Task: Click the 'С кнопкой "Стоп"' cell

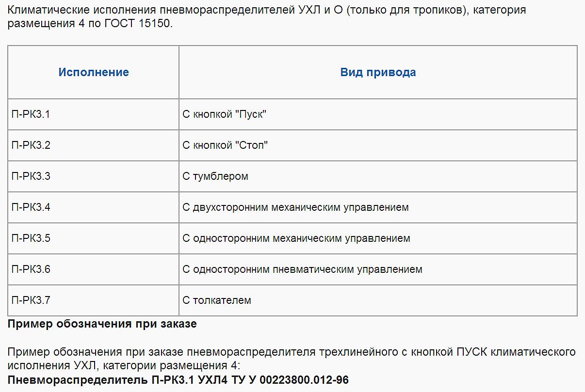Action: point(378,145)
